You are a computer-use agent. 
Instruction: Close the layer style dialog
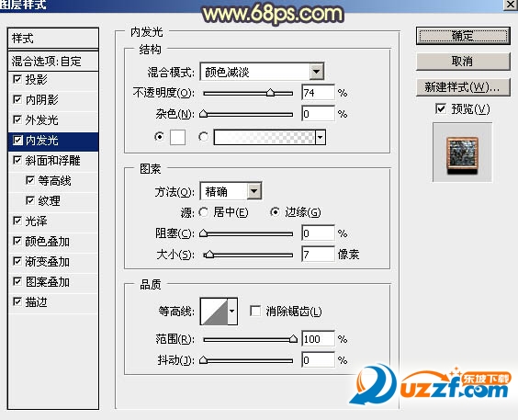click(510, 5)
